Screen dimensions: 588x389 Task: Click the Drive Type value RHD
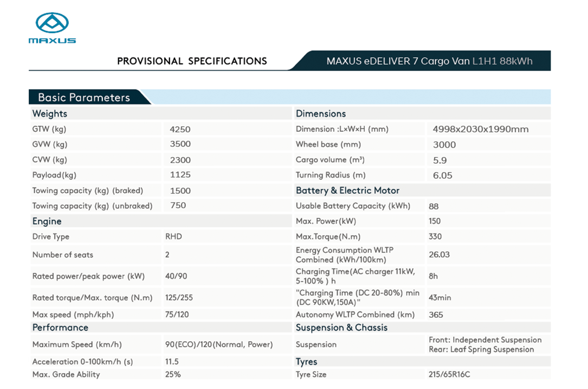[x=173, y=237]
